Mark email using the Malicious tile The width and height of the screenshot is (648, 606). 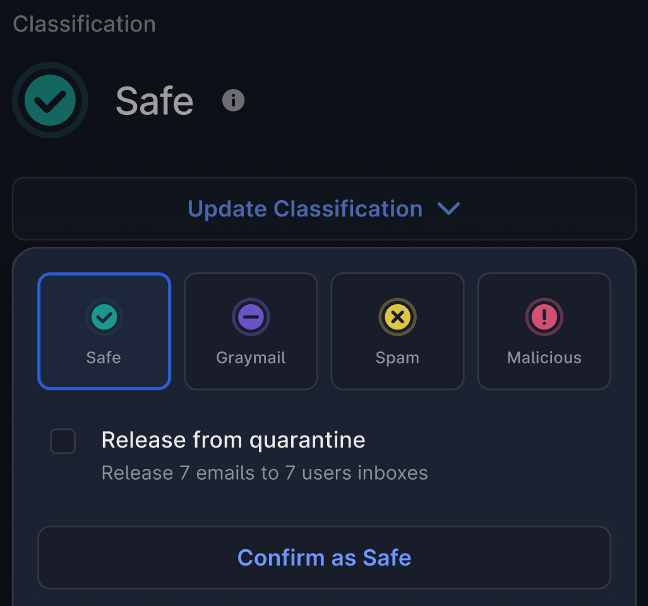544,331
